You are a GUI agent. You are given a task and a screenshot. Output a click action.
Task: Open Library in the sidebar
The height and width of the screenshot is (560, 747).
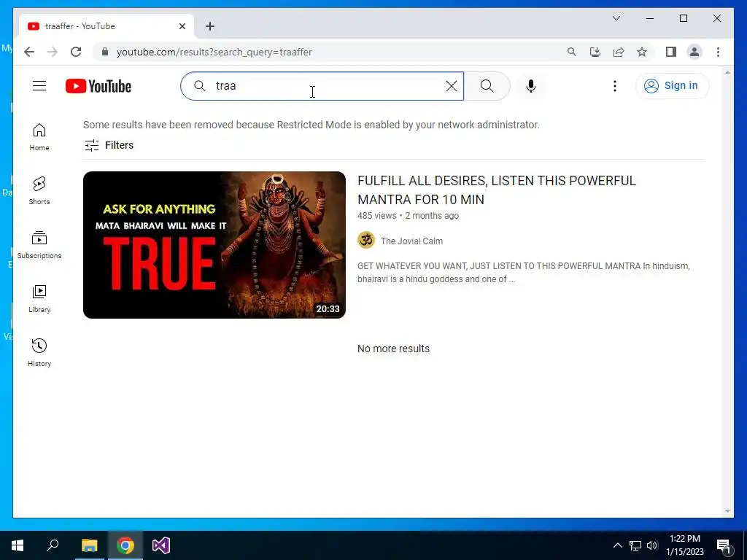39,298
